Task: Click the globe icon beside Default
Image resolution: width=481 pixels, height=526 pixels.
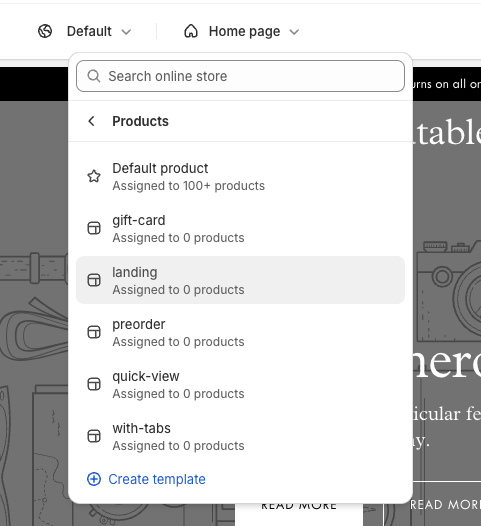Action: [45, 32]
